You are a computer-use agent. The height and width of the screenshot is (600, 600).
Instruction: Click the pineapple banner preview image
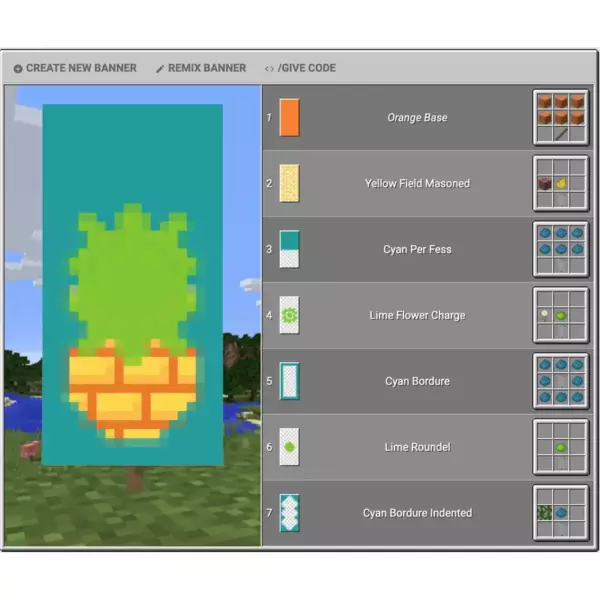click(x=132, y=285)
